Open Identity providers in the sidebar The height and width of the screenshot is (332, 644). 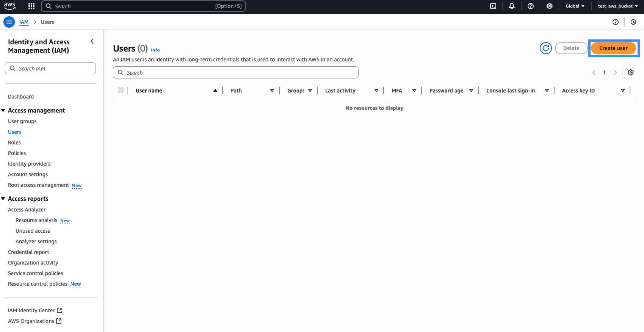(29, 164)
